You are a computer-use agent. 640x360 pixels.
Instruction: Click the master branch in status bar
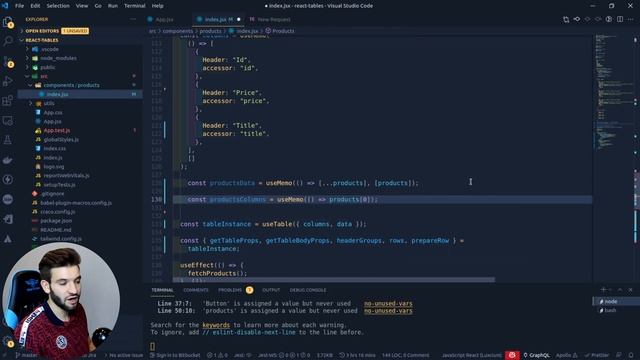pyautogui.click(x=27, y=355)
